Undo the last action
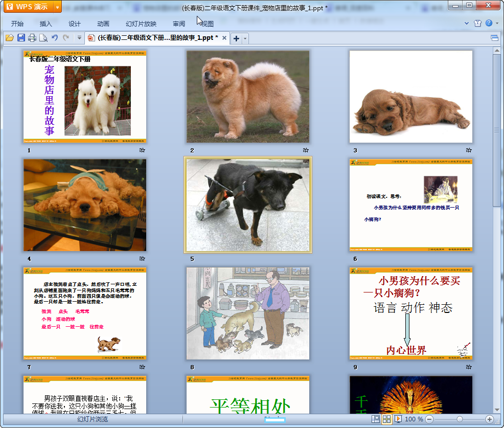The image size is (504, 428). click(x=55, y=38)
